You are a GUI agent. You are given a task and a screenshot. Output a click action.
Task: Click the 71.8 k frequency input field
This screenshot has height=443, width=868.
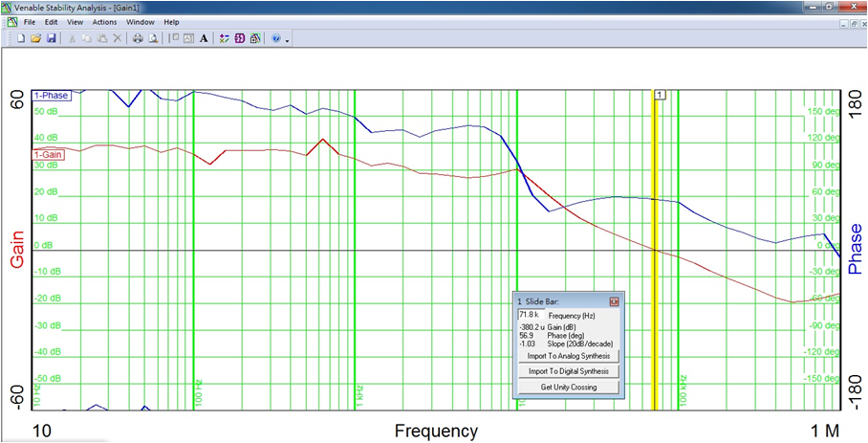531,314
